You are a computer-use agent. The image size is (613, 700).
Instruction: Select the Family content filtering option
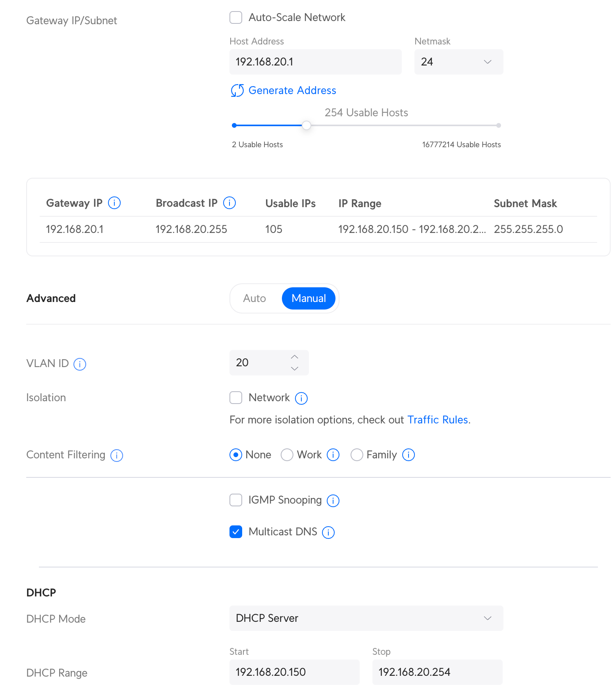click(x=357, y=455)
